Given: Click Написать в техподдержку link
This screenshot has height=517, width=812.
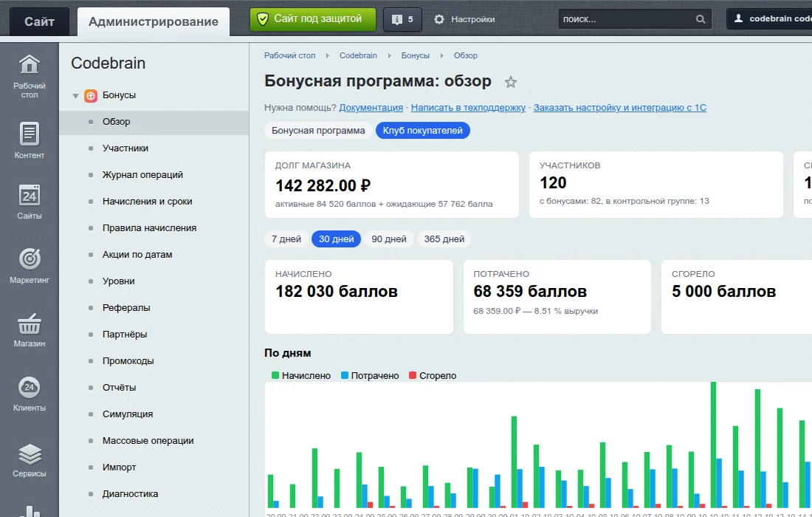Looking at the screenshot, I should pos(468,108).
